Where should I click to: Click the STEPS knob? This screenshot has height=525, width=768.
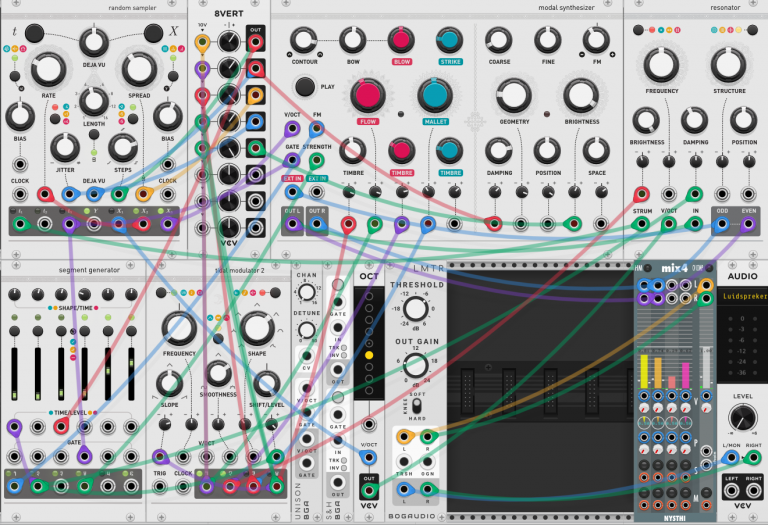[x=122, y=147]
